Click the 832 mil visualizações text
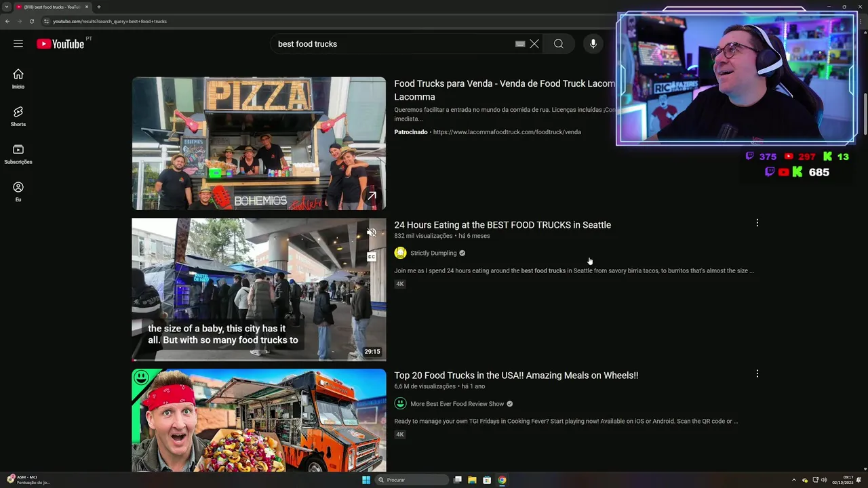This screenshot has height=488, width=868. [423, 236]
